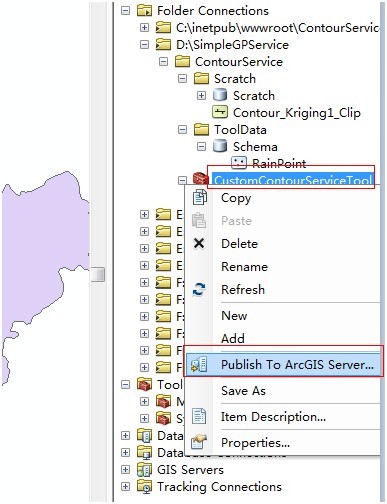Viewport: 387px width, 504px height.
Task: Collapse the CustomContourServiceTool toolbox
Action: [182, 180]
